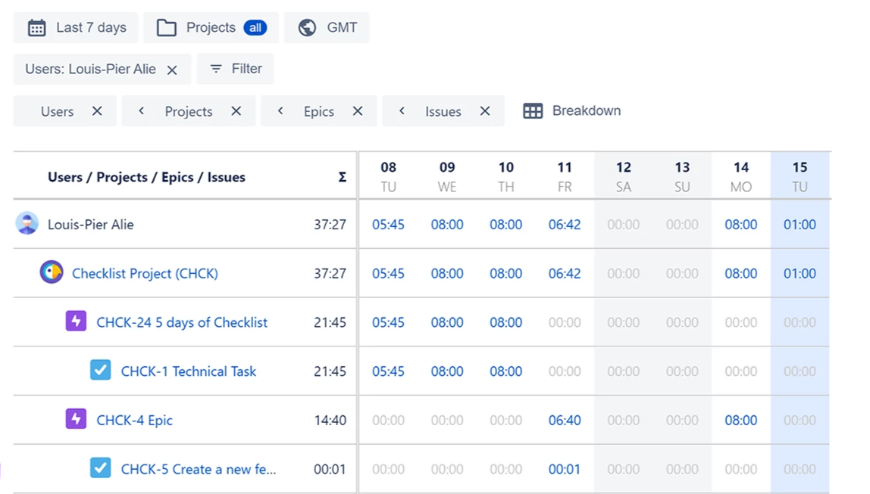The height and width of the screenshot is (494, 870).
Task: Click the calendar icon for Last 7 days
Action: pyautogui.click(x=37, y=28)
